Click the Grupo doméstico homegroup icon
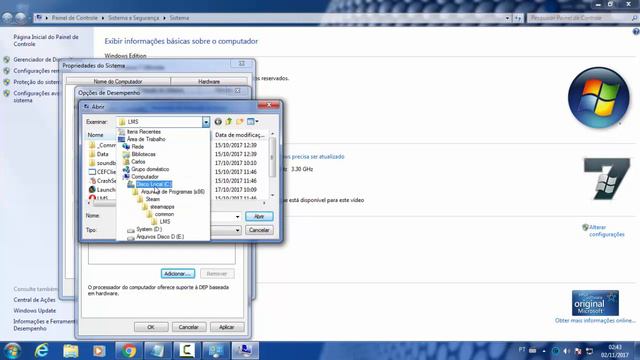The image size is (640, 360). coord(126,169)
